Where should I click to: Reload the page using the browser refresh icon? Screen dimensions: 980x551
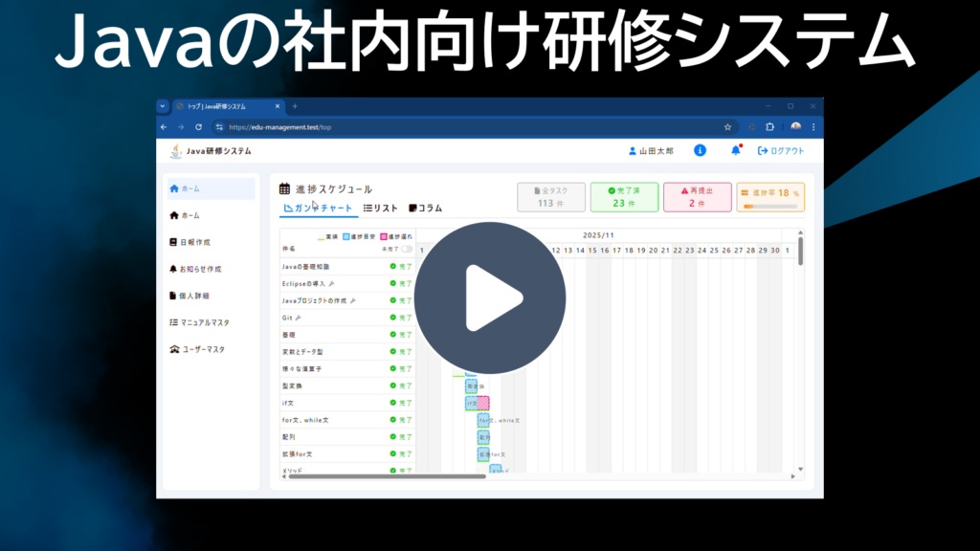(198, 126)
